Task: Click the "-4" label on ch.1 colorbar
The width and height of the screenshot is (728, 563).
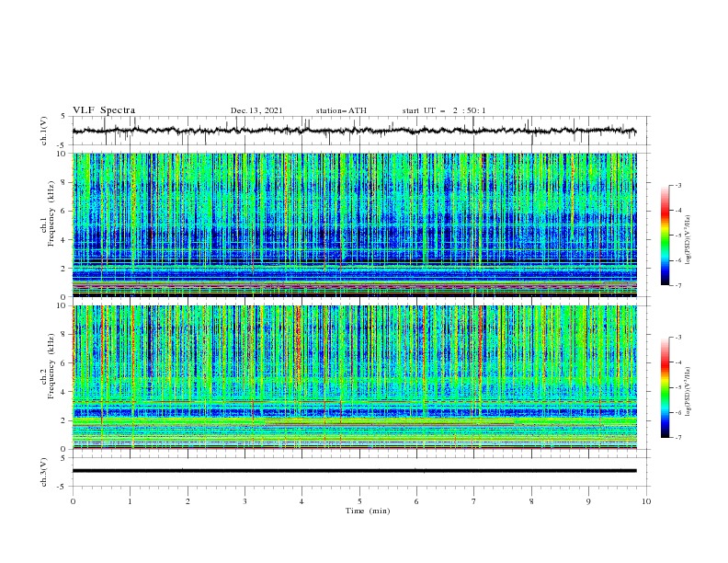Action: click(678, 211)
